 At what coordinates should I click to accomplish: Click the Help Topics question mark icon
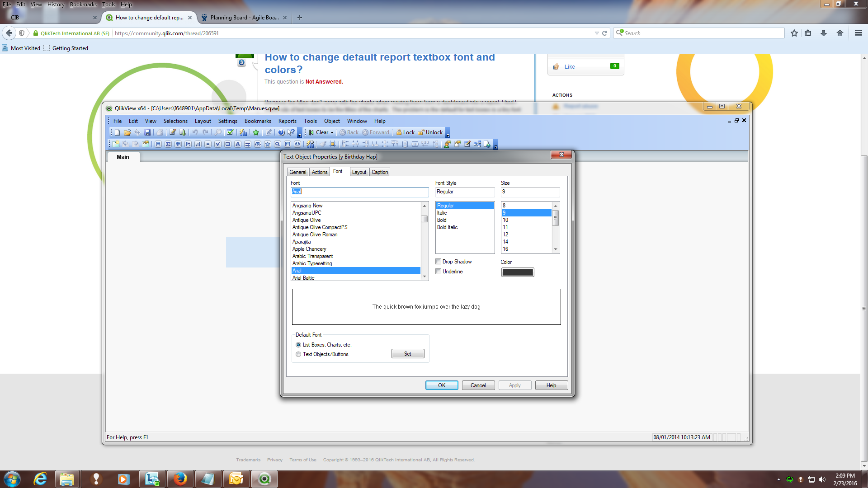point(281,132)
